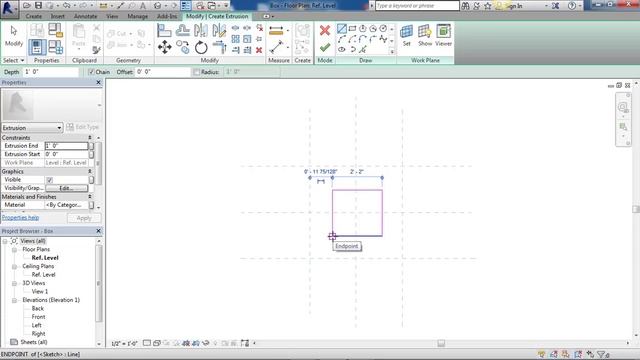Click the Measure Between Two References tool
Image resolution: width=640 pixels, height=360 pixels.
point(276,47)
